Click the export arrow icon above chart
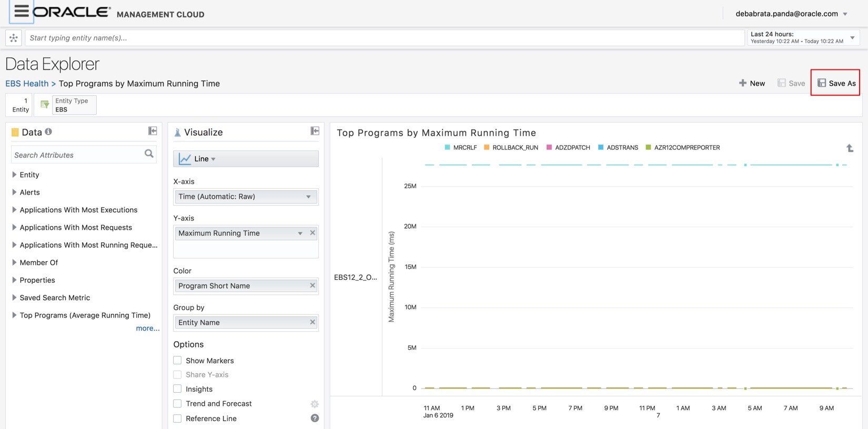The width and height of the screenshot is (868, 429). pyautogui.click(x=850, y=148)
